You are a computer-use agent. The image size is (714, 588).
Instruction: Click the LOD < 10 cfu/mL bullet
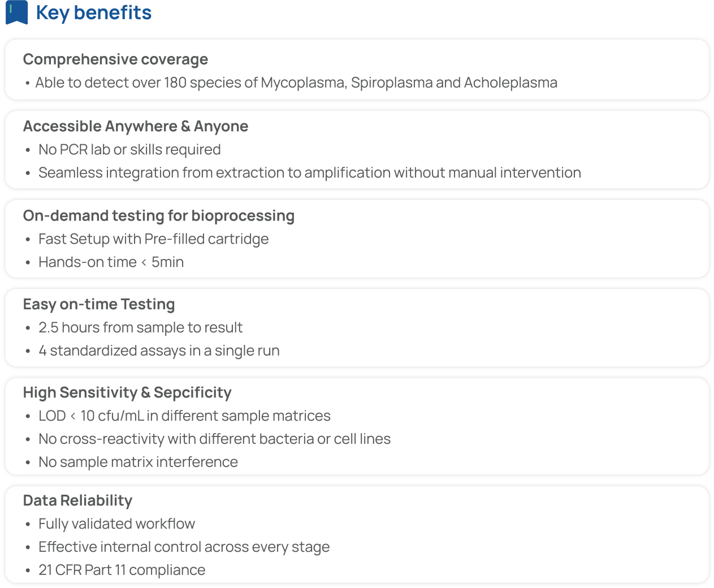point(184,416)
